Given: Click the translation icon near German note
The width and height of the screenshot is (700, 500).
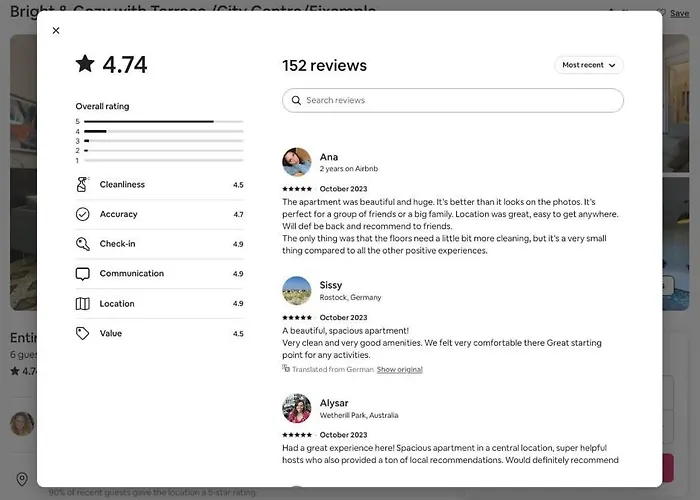Looking at the screenshot, I should 286,368.
